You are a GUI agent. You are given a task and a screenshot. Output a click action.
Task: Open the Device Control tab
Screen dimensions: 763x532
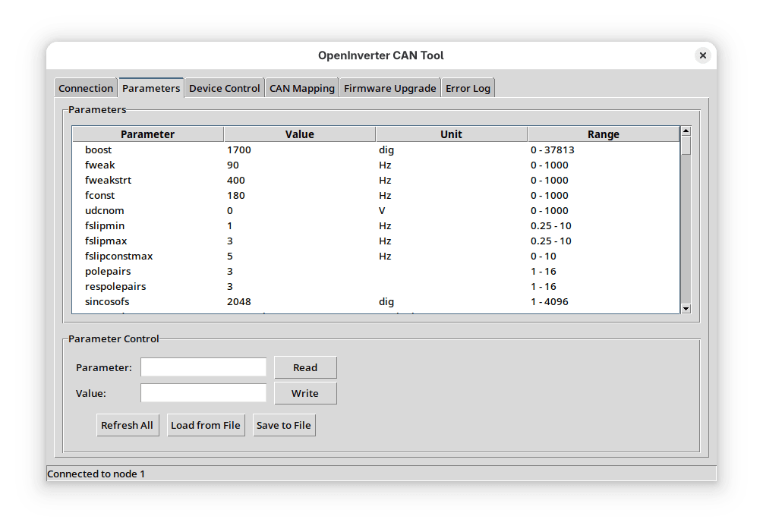(x=224, y=87)
